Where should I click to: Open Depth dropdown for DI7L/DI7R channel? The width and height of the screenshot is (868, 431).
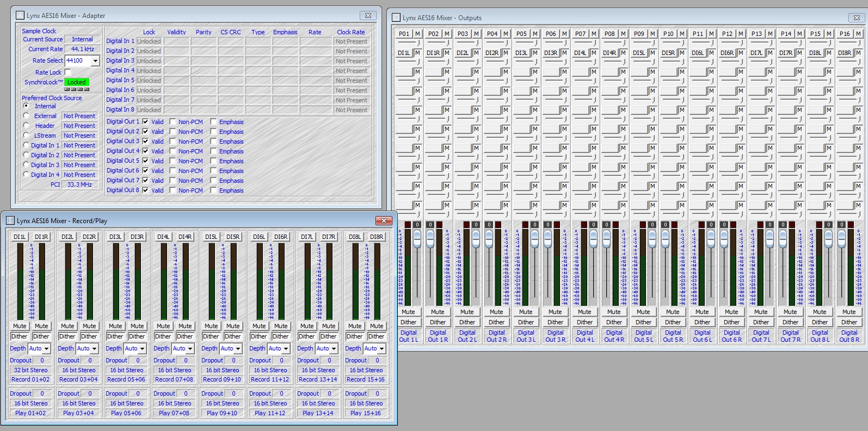tap(334, 349)
